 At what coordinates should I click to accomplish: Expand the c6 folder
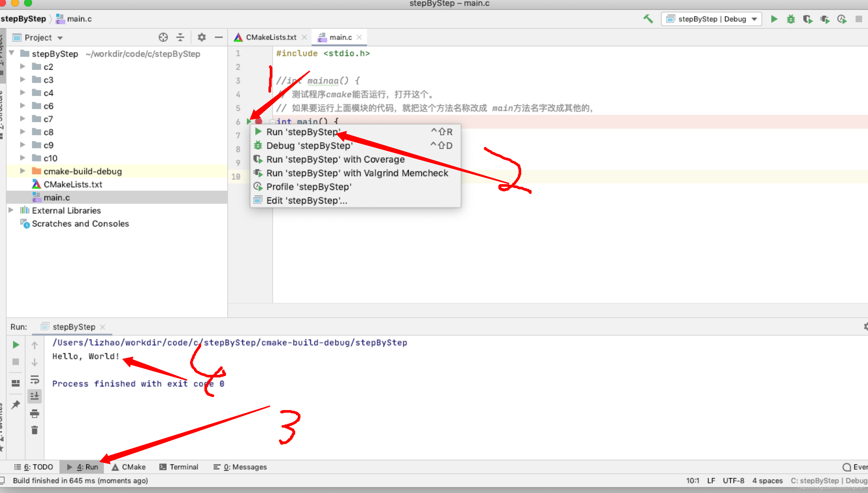[22, 106]
